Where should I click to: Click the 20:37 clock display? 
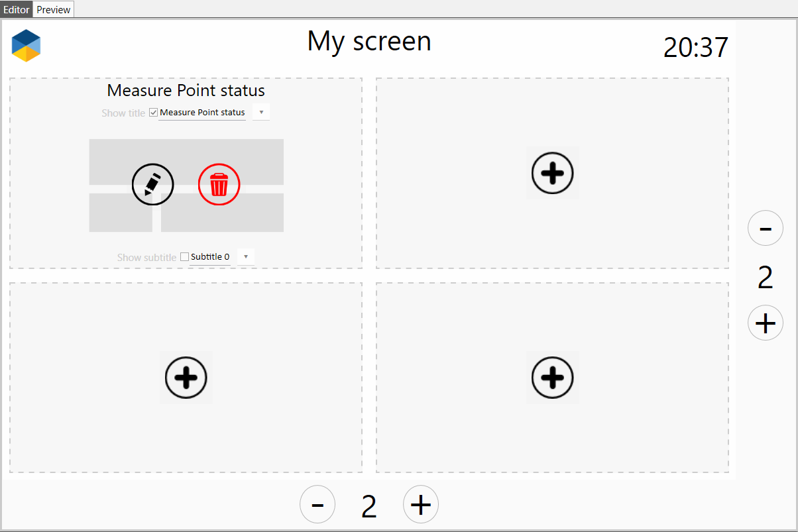tap(695, 47)
